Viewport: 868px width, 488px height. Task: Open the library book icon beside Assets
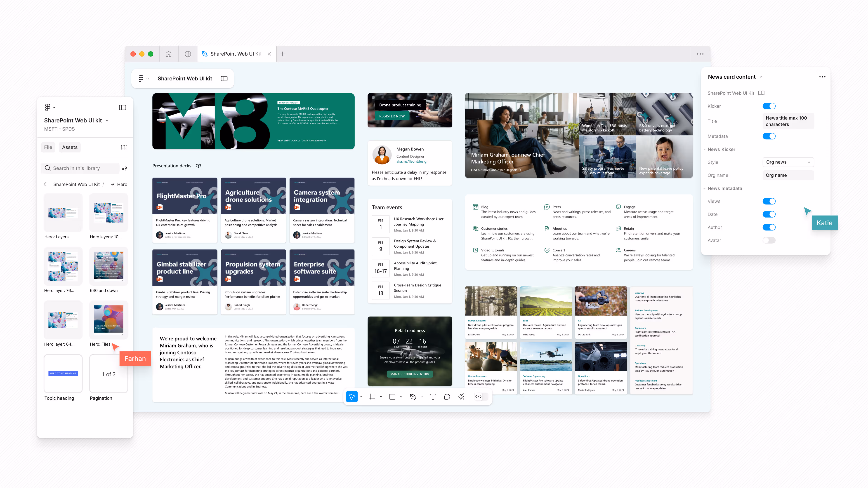pos(124,147)
